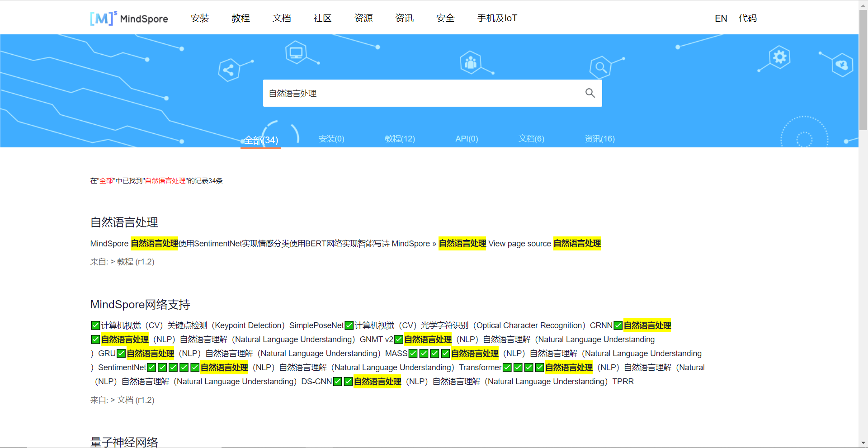Click '使用SentimentNet实现情感分类' snippet text
868x448 pixels.
point(234,244)
